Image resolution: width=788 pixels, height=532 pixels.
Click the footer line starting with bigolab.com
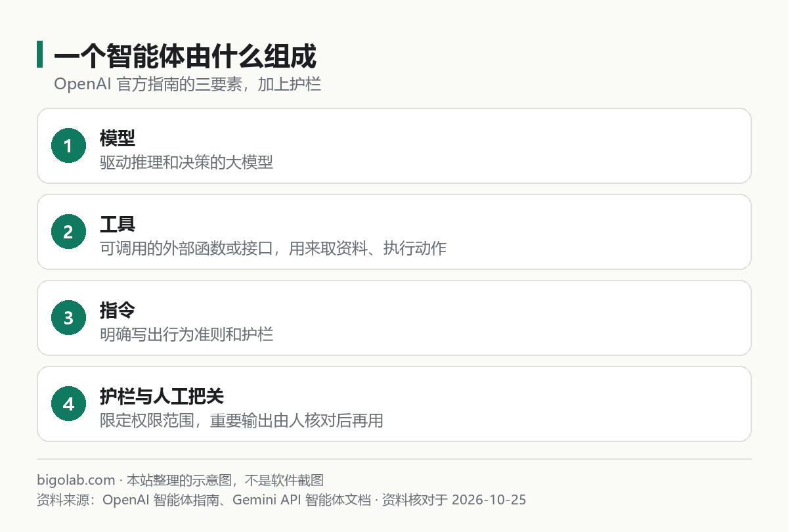[181, 480]
